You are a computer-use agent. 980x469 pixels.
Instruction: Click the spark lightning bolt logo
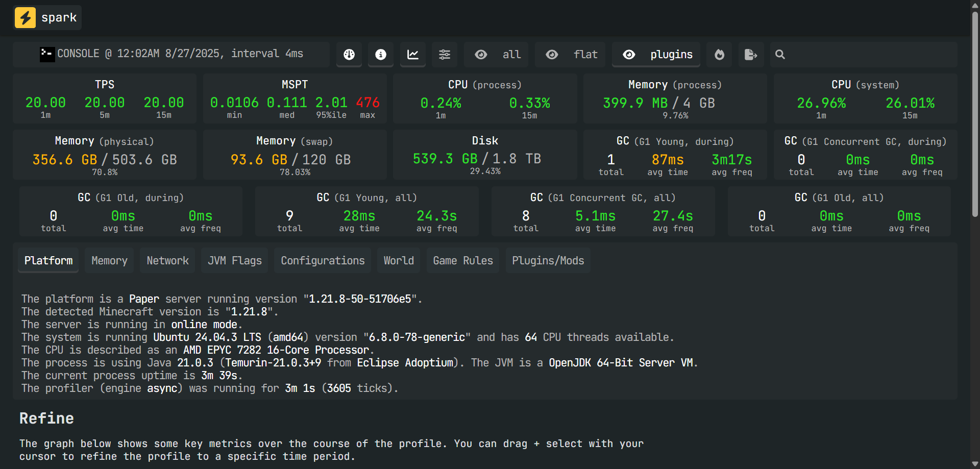click(25, 17)
